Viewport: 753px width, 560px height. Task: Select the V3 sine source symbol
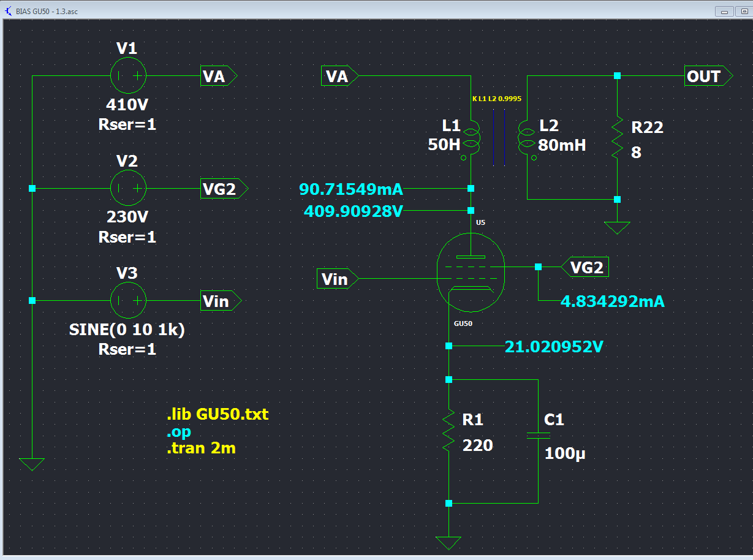click(128, 300)
